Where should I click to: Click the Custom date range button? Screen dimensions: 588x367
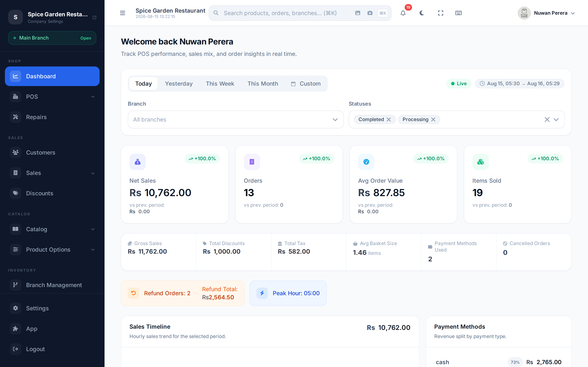tap(306, 84)
